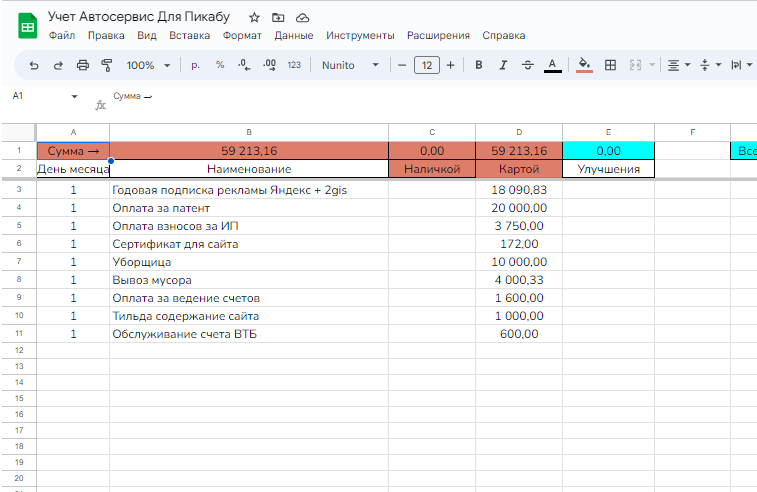Click the undo arrow in toolbar
The width and height of the screenshot is (757, 492).
(34, 65)
